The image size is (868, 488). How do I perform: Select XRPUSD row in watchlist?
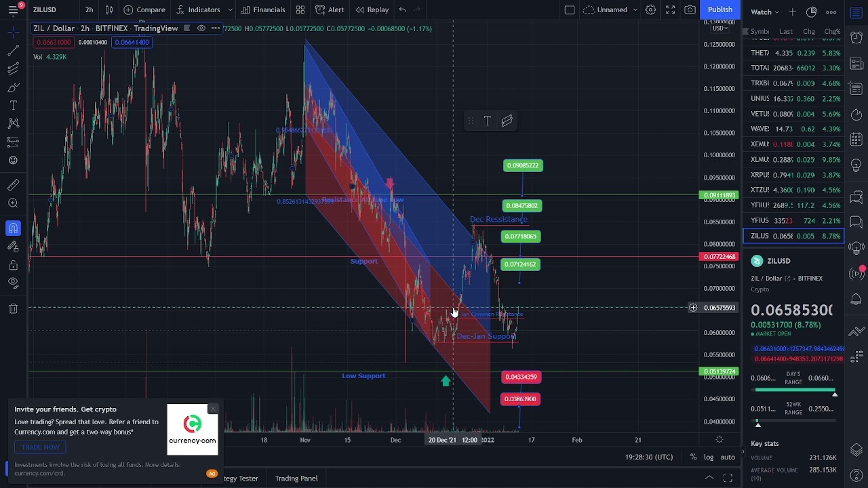(793, 175)
